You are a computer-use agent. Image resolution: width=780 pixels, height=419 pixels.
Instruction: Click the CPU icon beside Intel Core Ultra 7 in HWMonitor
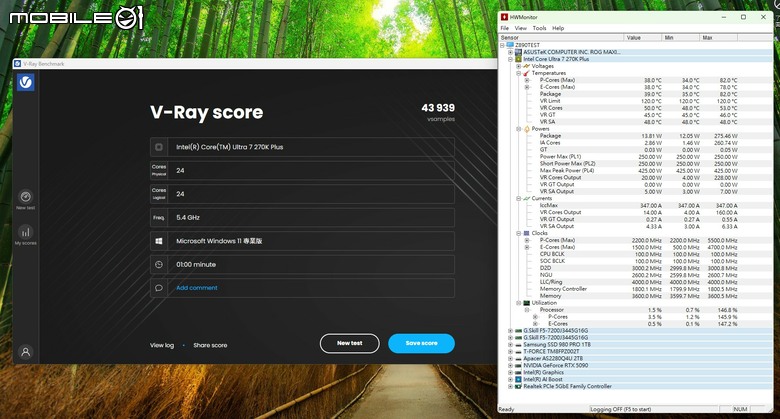pos(518,59)
